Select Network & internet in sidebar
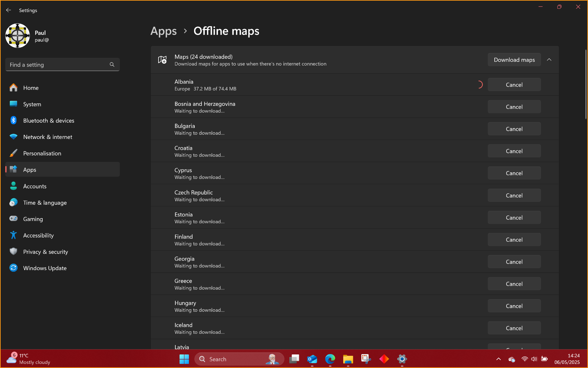Image resolution: width=588 pixels, height=368 pixels. click(x=47, y=137)
